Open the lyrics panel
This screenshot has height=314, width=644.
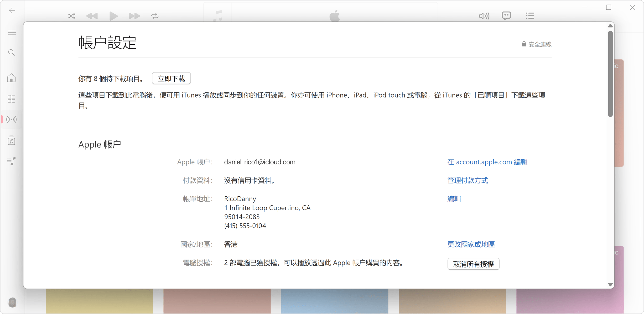coord(507,16)
